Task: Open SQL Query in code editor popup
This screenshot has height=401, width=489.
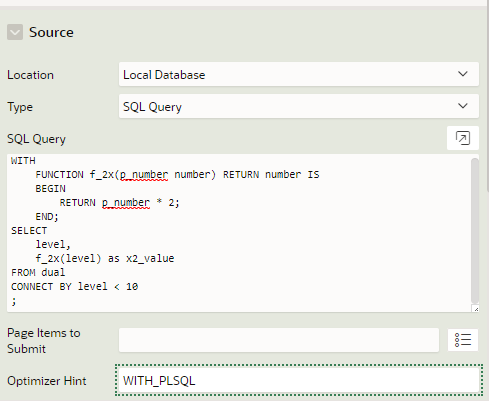Action: coord(463,138)
